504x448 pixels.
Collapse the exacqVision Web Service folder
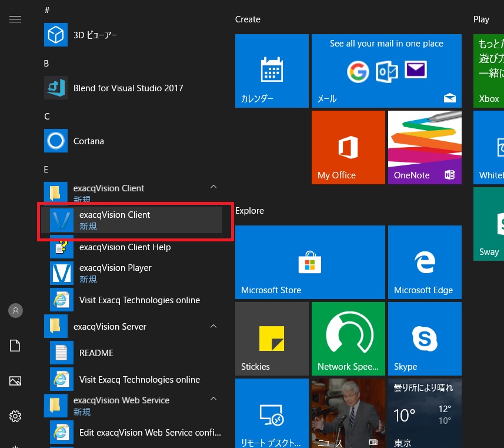(213, 399)
